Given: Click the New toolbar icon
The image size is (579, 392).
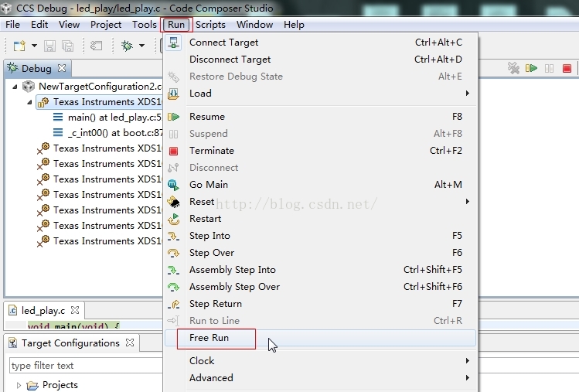Looking at the screenshot, I should pos(19,46).
